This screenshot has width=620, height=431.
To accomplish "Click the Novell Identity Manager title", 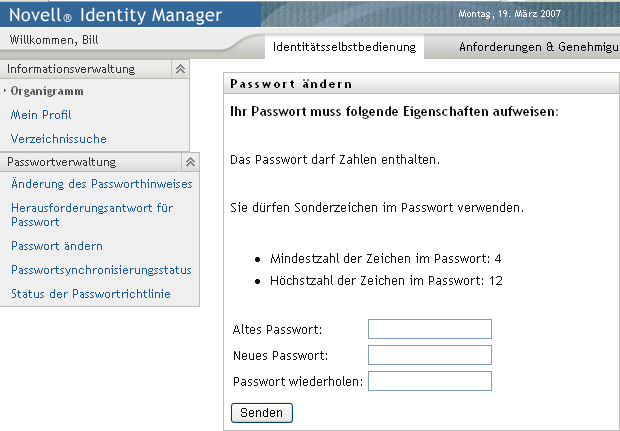I will tap(115, 15).
